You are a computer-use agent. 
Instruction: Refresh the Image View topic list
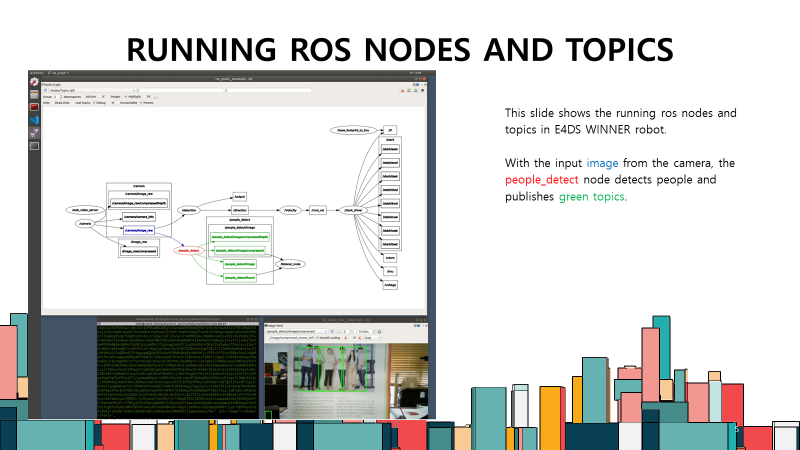pyautogui.click(x=332, y=332)
